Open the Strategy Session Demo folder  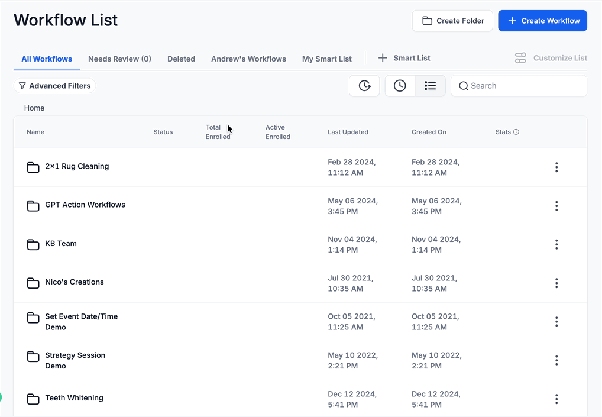75,360
